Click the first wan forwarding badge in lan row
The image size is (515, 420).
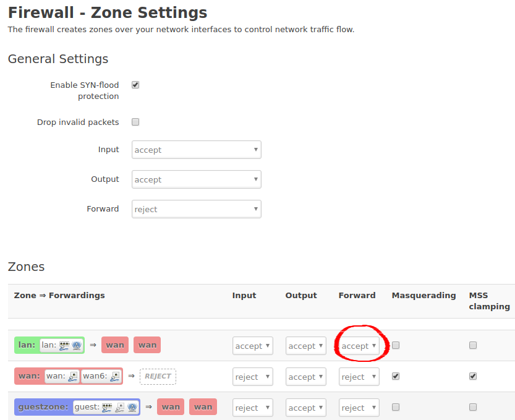click(114, 345)
